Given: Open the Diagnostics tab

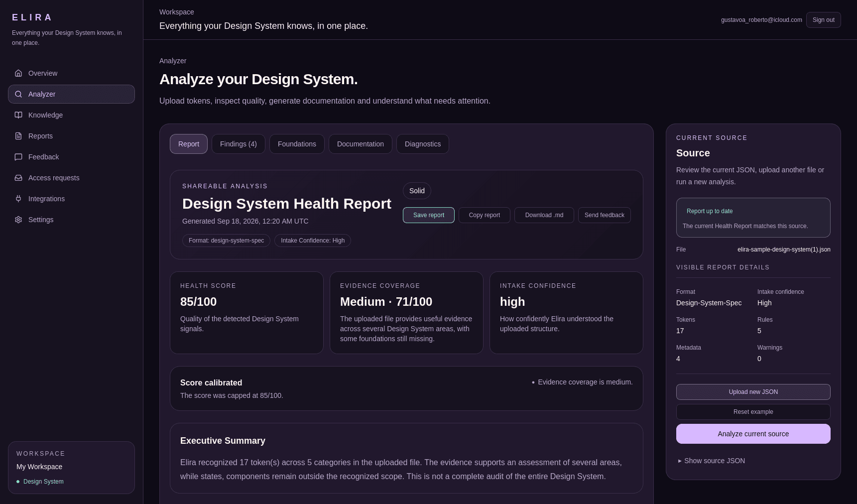Looking at the screenshot, I should click(423, 144).
